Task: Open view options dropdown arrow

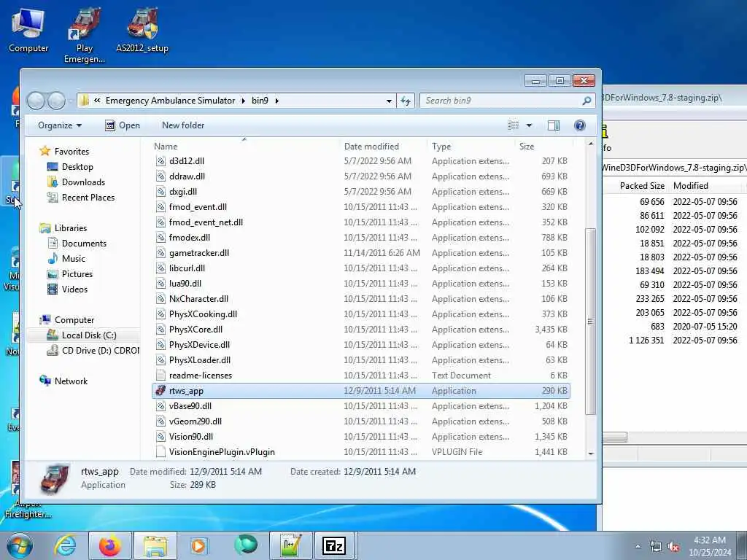Action: coord(529,125)
